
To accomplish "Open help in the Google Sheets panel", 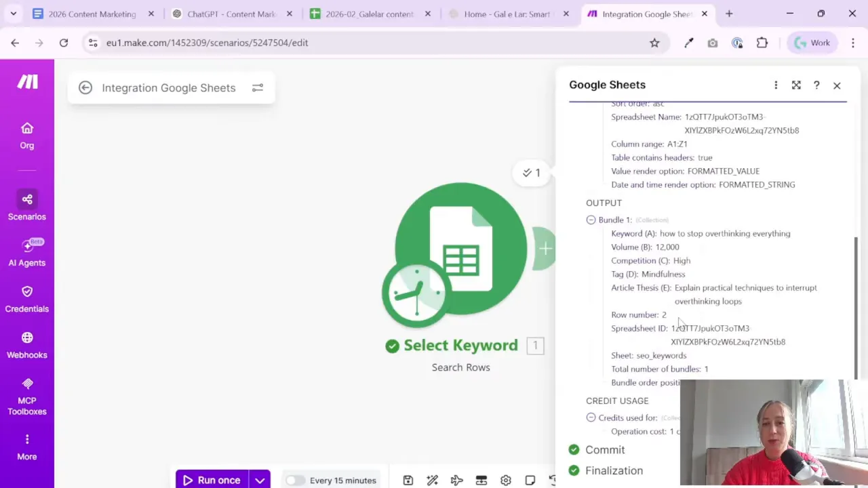I will (816, 85).
